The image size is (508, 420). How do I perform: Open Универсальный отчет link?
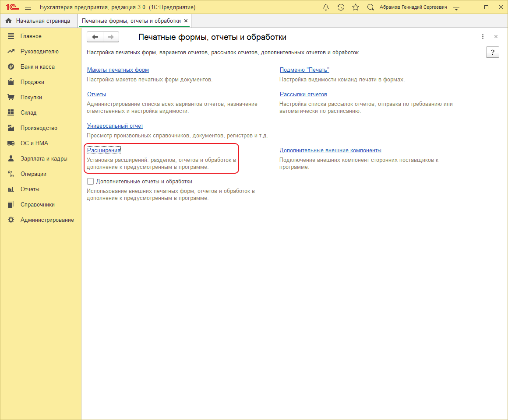pyautogui.click(x=115, y=126)
